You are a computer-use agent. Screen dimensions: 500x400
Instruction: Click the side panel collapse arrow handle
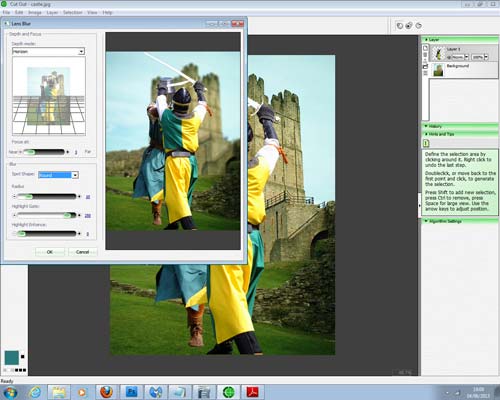click(420, 206)
